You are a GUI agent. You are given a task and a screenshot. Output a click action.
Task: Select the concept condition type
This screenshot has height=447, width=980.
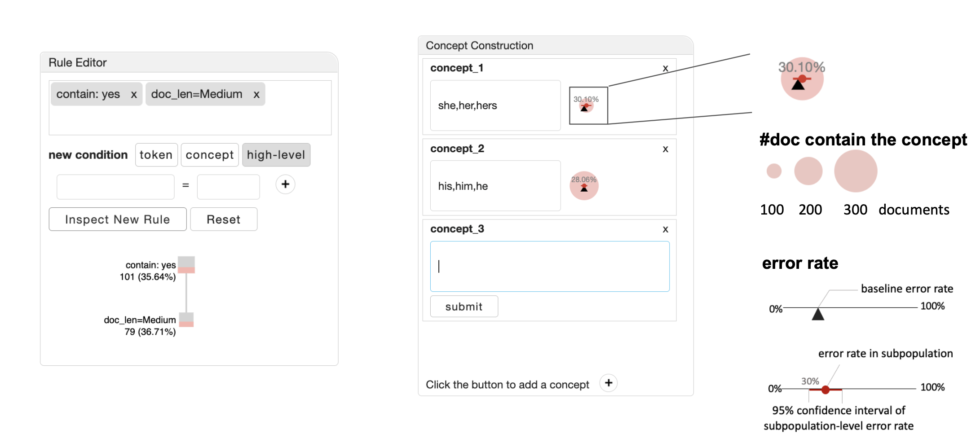coord(209,155)
